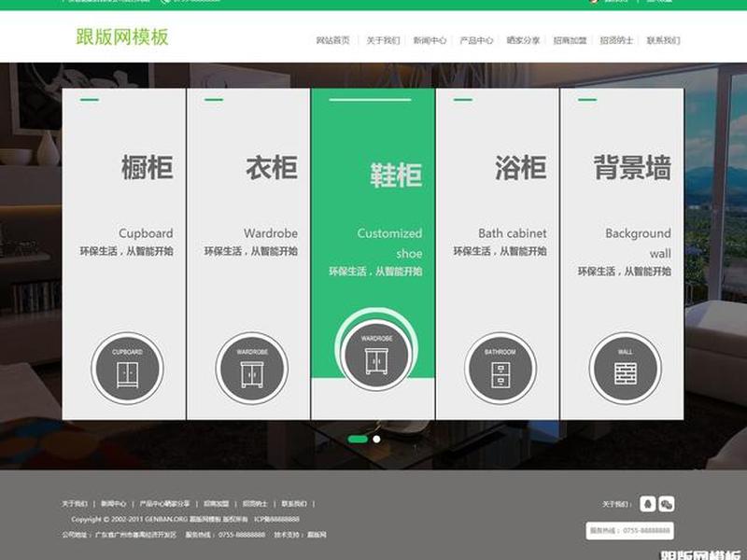The width and height of the screenshot is (747, 560).
Task: Click footer link 联系我们
Action: tap(294, 503)
